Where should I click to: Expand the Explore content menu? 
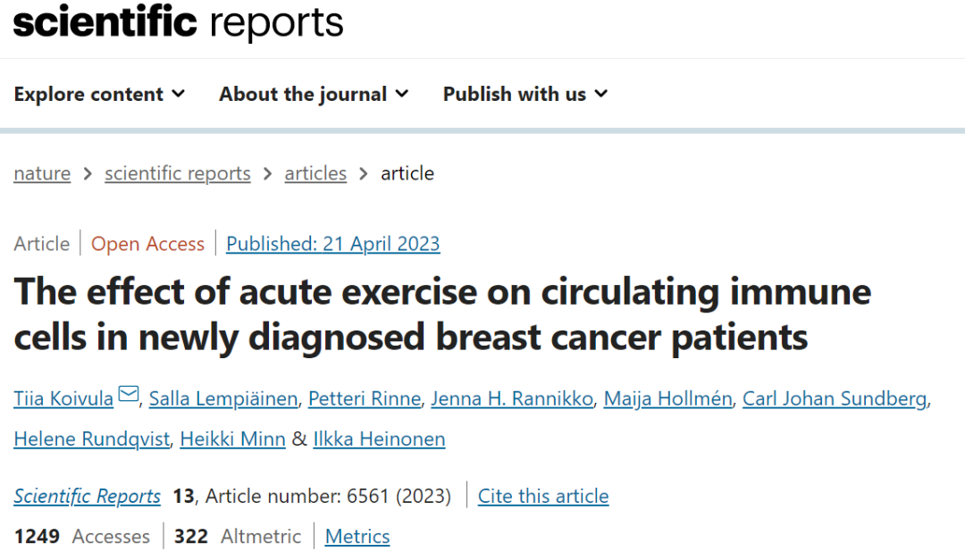tap(99, 94)
